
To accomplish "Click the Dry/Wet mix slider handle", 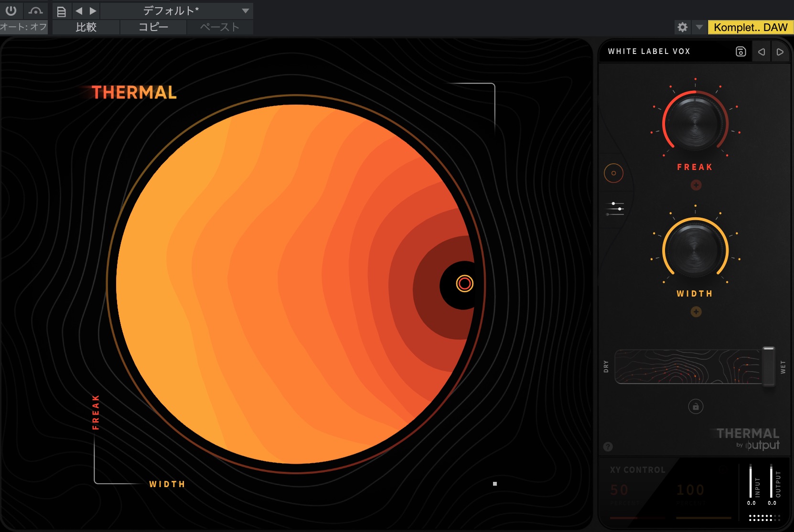I will pos(768,366).
